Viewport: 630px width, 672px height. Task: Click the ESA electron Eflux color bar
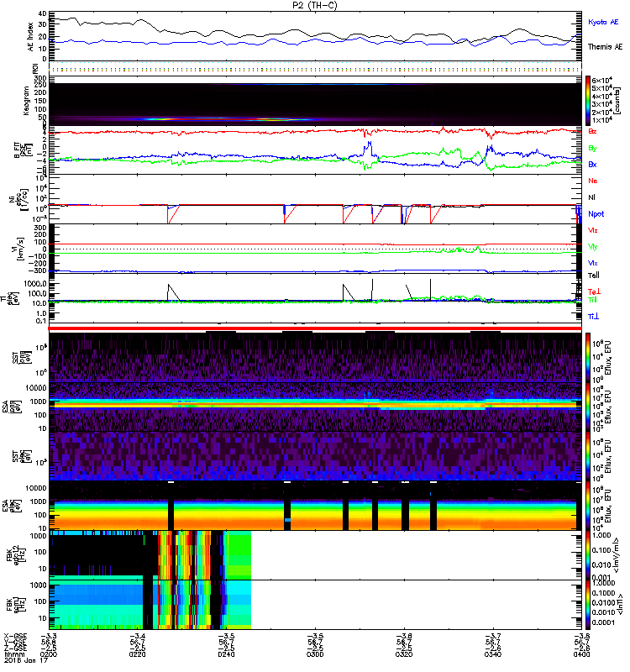pyautogui.click(x=587, y=506)
